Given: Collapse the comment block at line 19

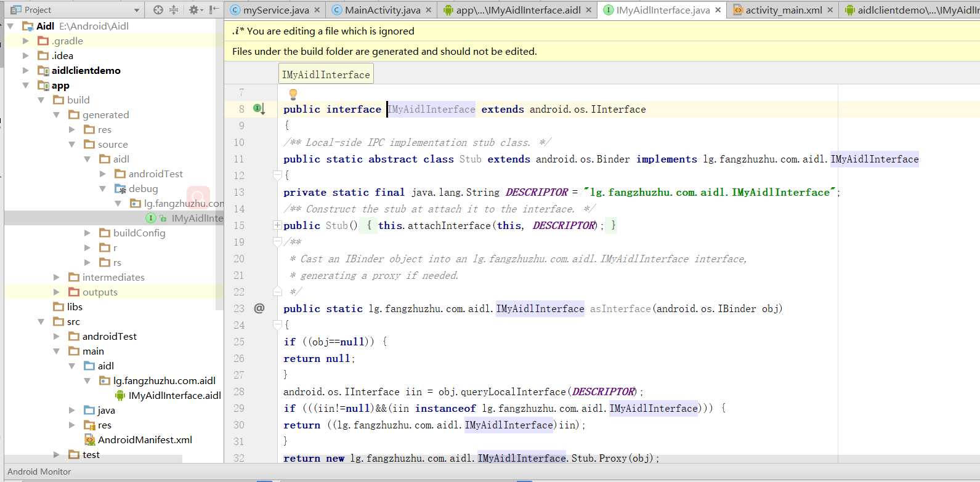Looking at the screenshot, I should pos(277,242).
